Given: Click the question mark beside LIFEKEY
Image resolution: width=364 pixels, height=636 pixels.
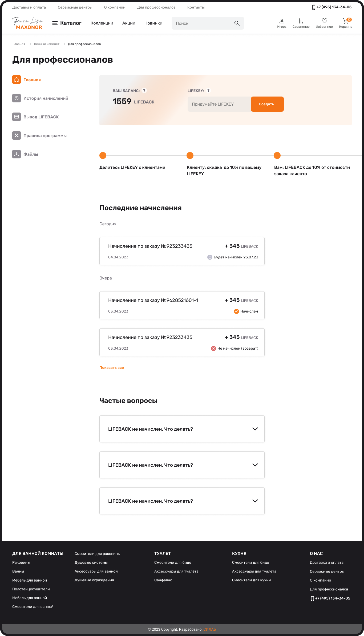Looking at the screenshot, I should coord(208,90).
